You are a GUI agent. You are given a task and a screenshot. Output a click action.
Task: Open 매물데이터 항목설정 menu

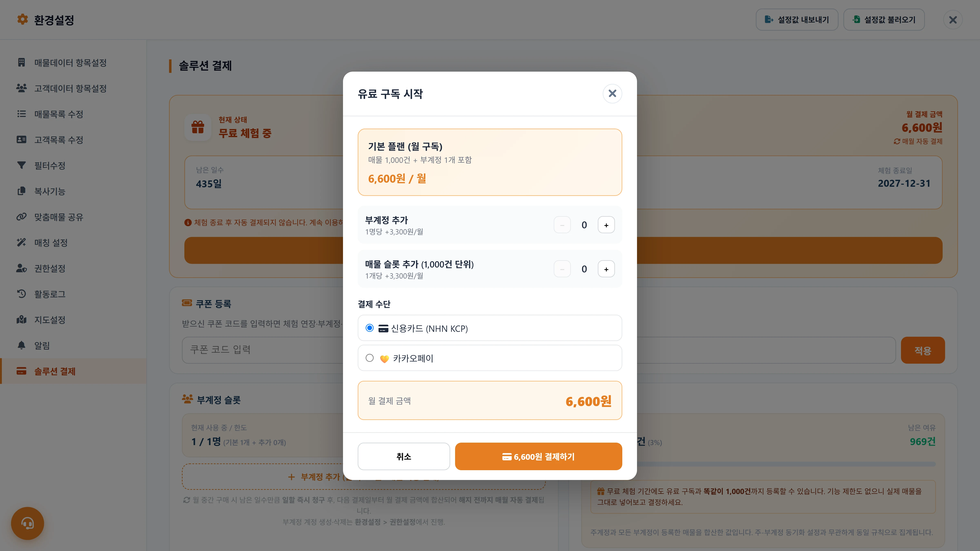coord(73,62)
